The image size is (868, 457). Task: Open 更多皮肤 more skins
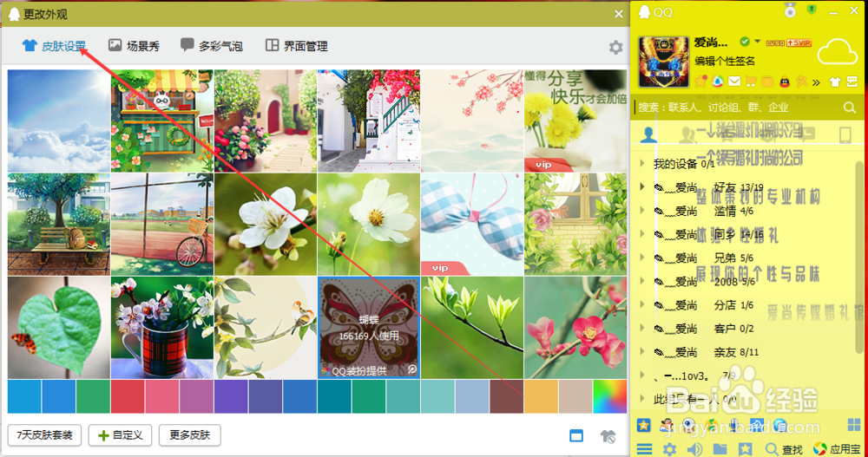190,435
